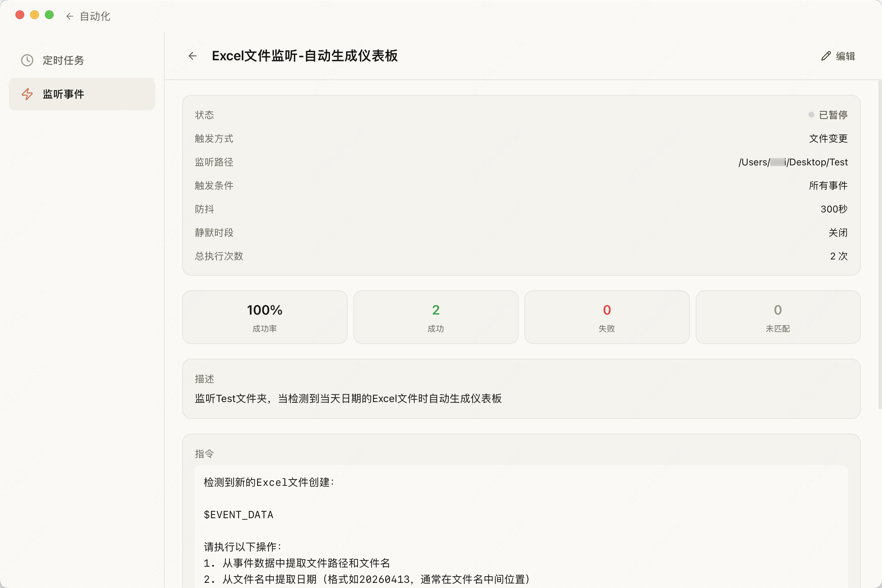
Task: Click the 触发条件 row label
Action: [x=214, y=185]
